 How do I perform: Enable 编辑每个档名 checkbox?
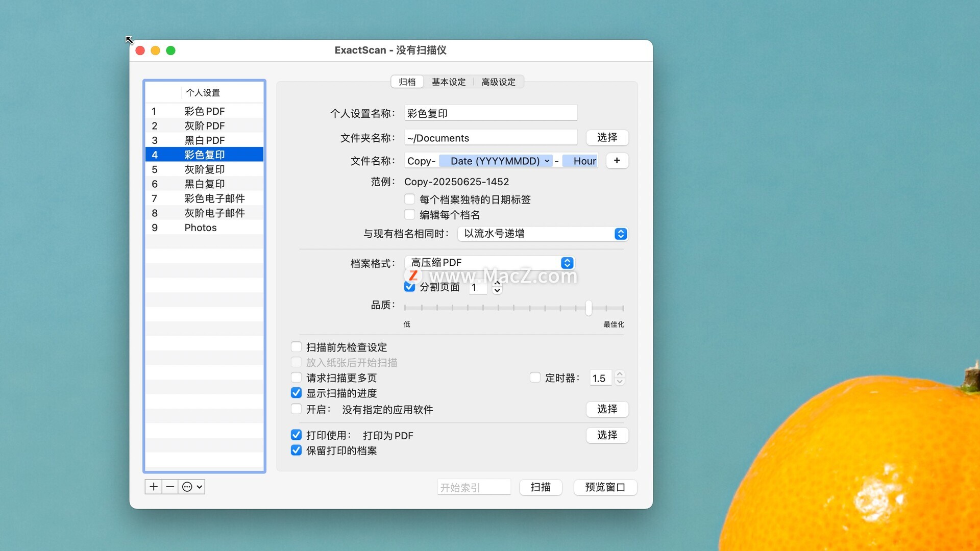tap(409, 214)
